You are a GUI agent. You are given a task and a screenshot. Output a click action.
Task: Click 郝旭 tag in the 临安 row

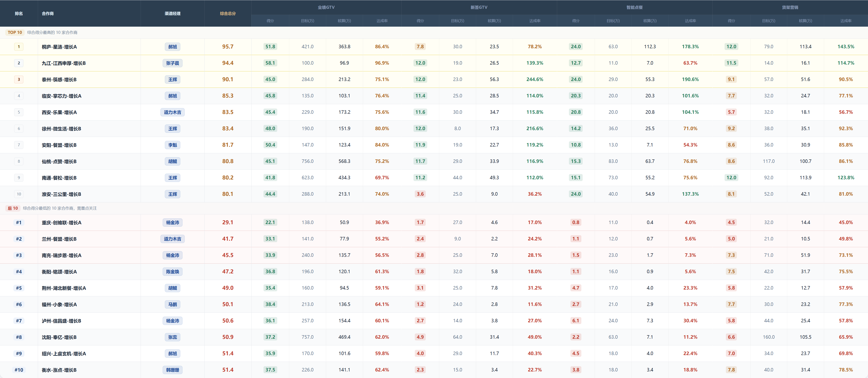pyautogui.click(x=172, y=96)
